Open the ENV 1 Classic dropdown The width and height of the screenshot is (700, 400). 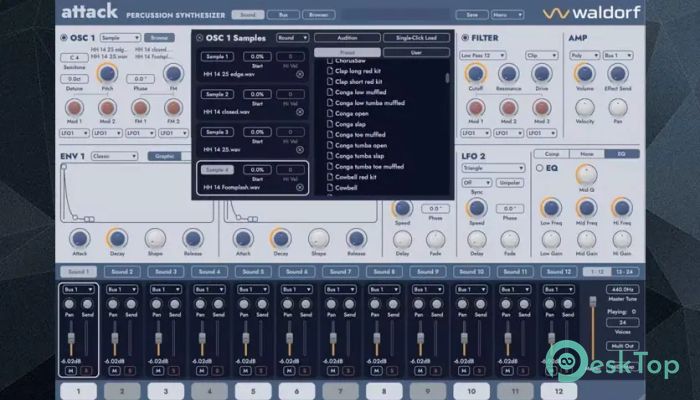click(x=114, y=156)
